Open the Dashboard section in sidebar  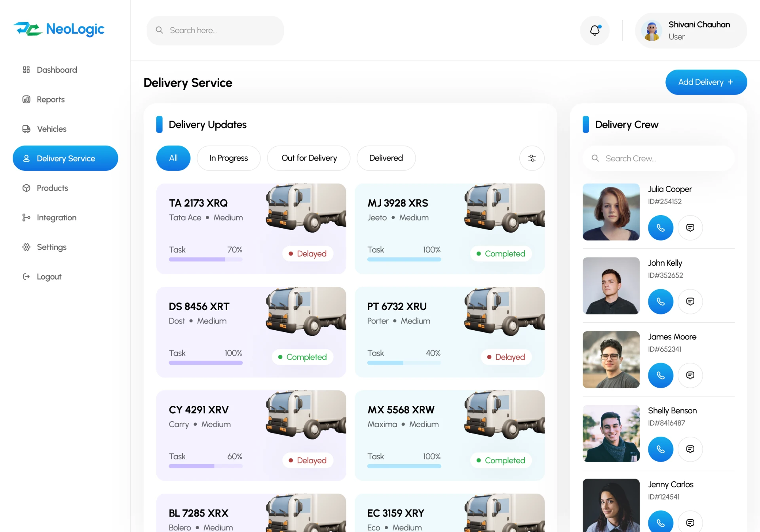pos(57,70)
